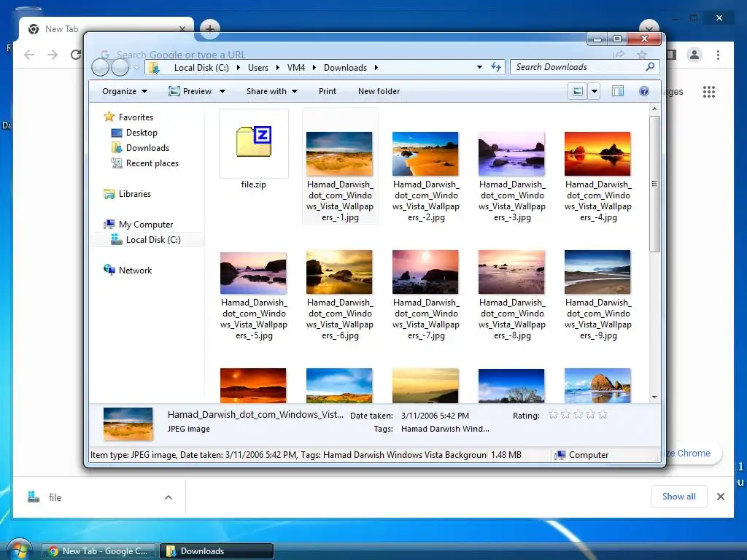The width and height of the screenshot is (747, 560).
Task: Click the Explorer Forward navigation button
Action: click(x=120, y=67)
